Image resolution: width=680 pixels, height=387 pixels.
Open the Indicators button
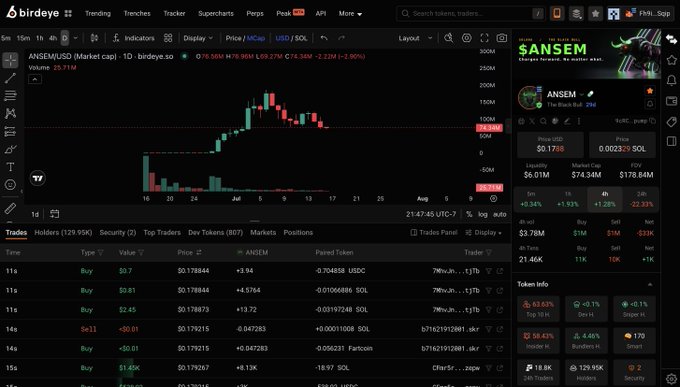[x=134, y=38]
